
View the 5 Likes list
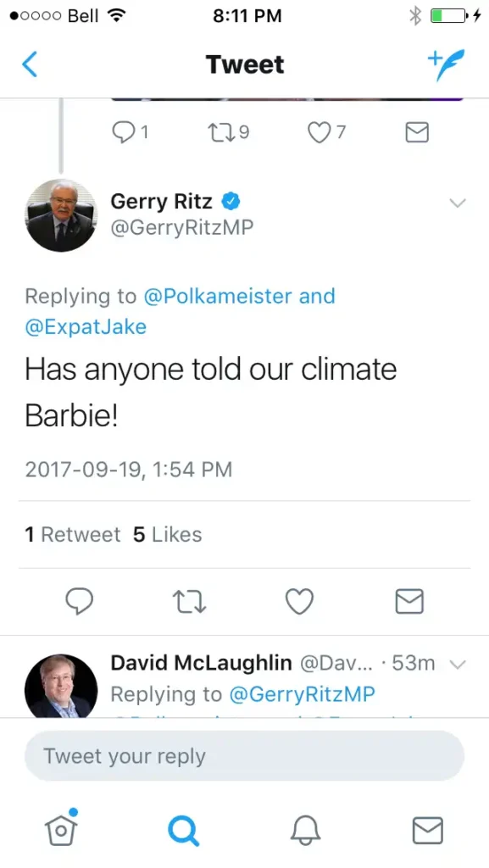[167, 535]
